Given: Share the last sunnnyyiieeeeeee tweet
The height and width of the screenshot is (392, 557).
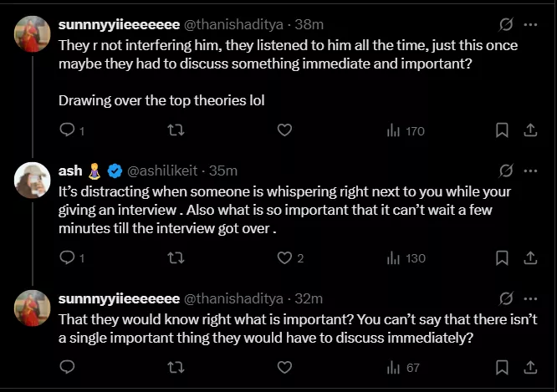Looking at the screenshot, I should click(529, 367).
